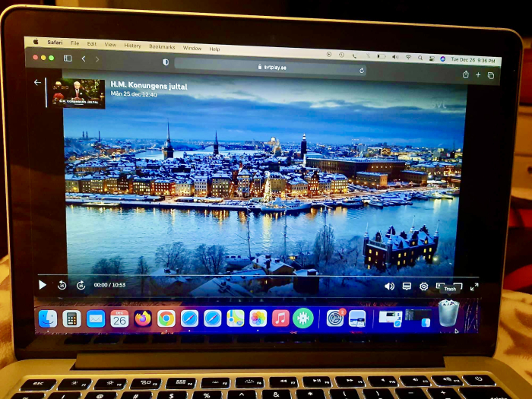Enter fullscreen video mode

(x=474, y=287)
